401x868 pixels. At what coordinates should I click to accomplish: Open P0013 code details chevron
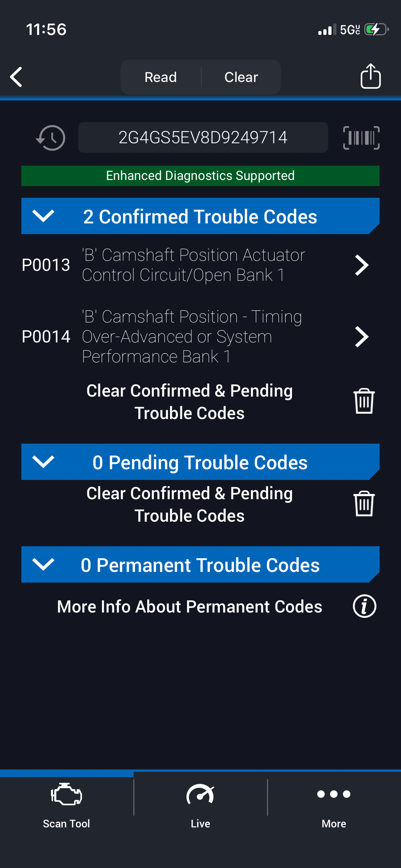[361, 265]
